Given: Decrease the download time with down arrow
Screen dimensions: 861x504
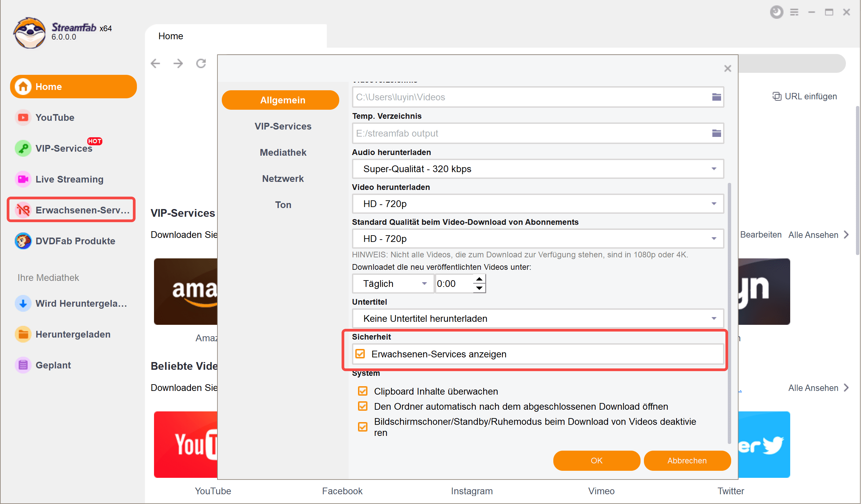Looking at the screenshot, I should [479, 288].
